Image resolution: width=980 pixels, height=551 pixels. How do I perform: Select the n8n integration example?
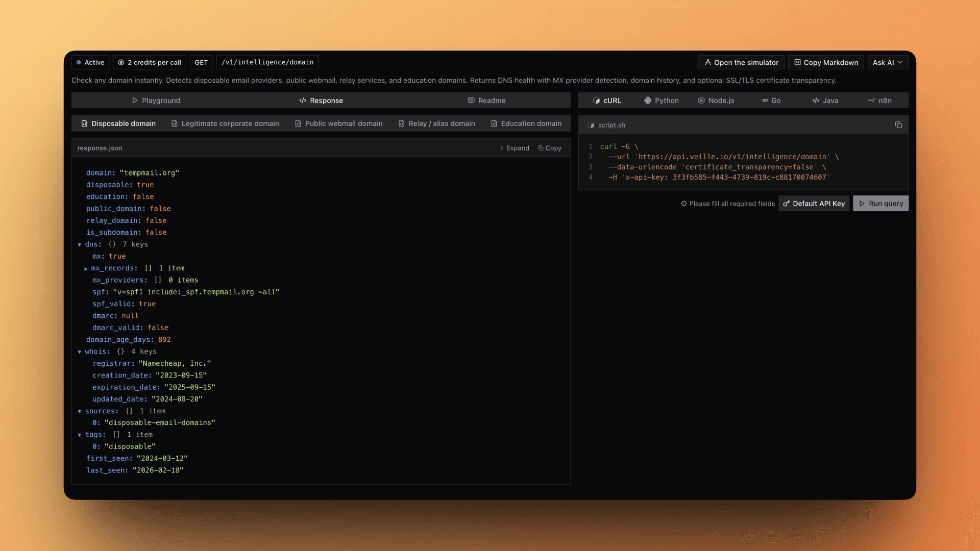880,101
